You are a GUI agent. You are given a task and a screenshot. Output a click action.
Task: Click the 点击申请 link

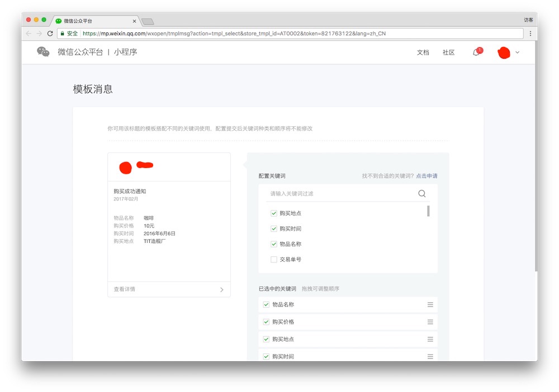click(427, 176)
